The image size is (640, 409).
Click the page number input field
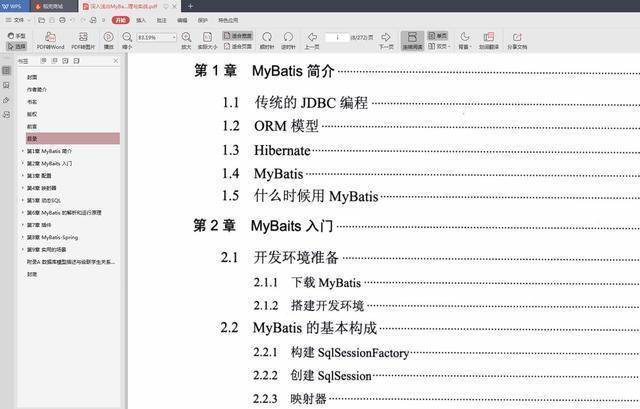337,37
